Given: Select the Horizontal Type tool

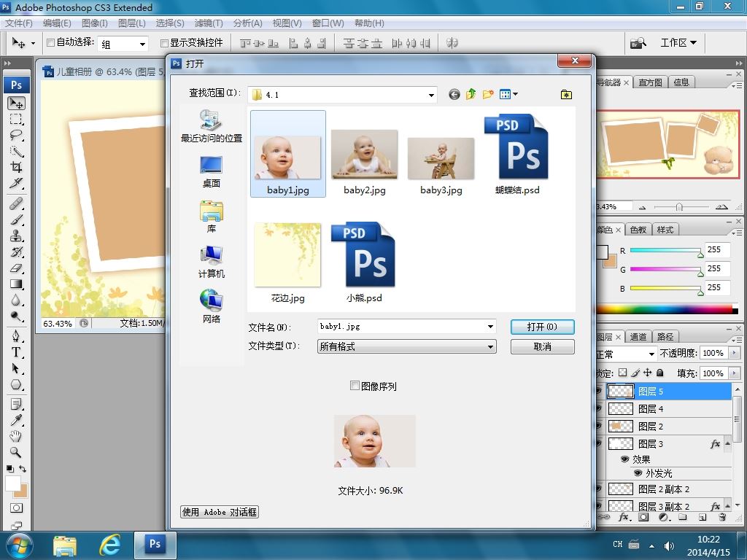Looking at the screenshot, I should click(x=16, y=352).
